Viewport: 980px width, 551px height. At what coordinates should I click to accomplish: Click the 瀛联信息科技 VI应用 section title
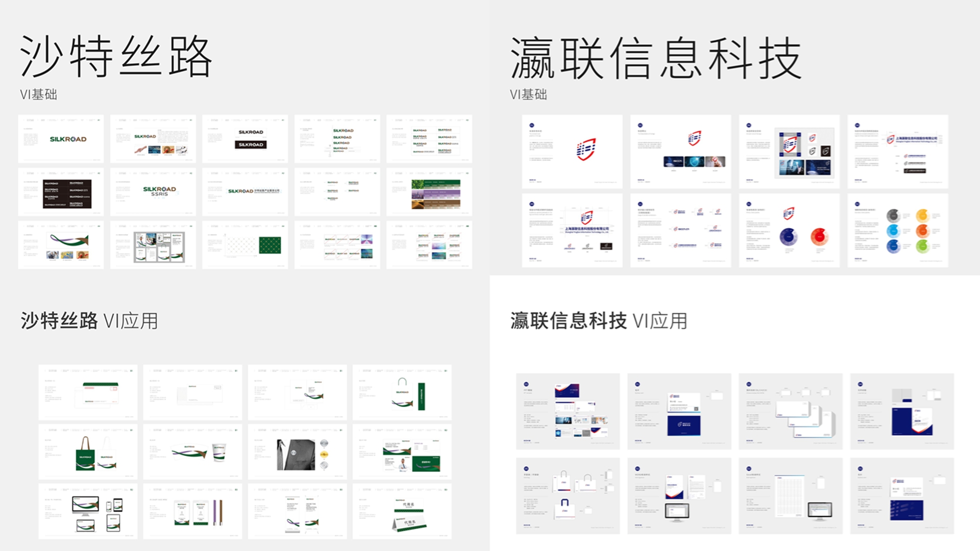click(x=599, y=321)
